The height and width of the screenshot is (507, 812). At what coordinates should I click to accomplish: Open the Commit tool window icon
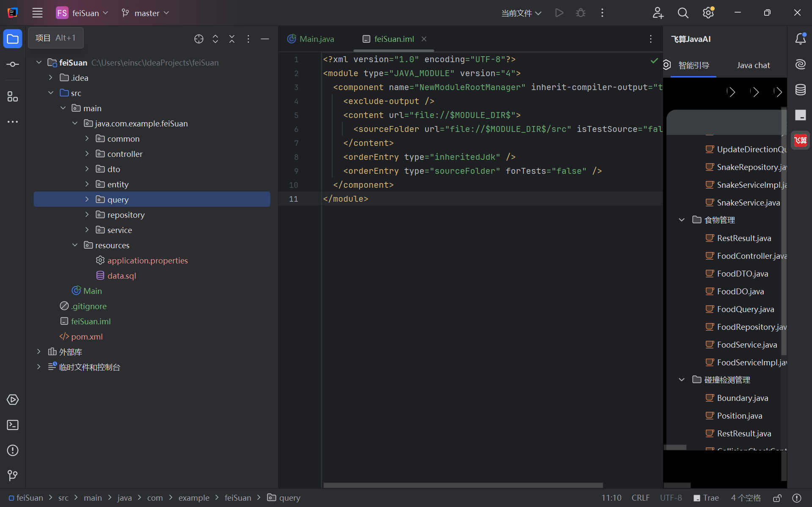pos(13,64)
